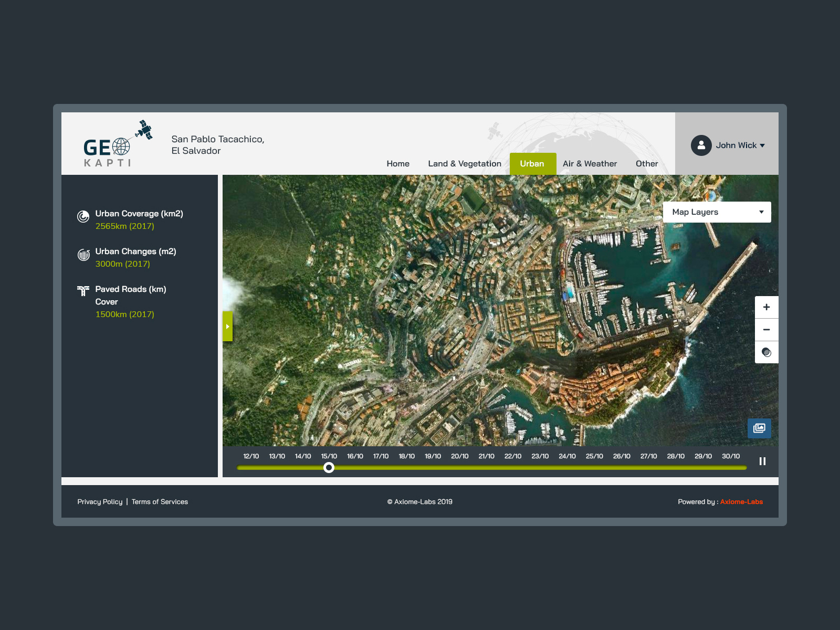The width and height of the screenshot is (840, 630).
Task: Click the zoom in plus icon
Action: [766, 307]
